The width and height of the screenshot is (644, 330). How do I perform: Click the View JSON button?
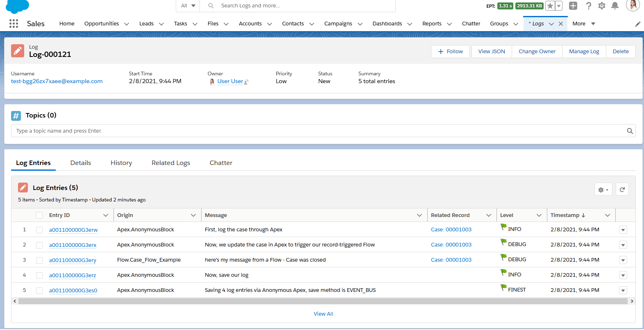point(492,52)
